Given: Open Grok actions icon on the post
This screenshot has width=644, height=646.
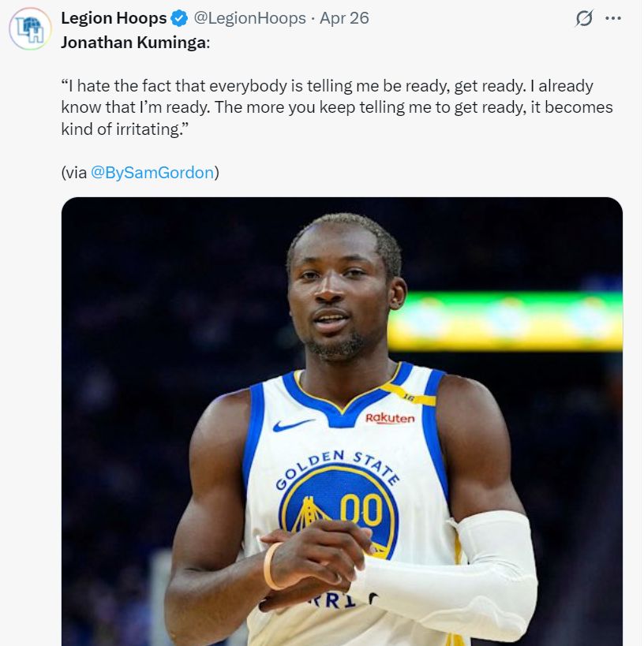Looking at the screenshot, I should (x=584, y=18).
